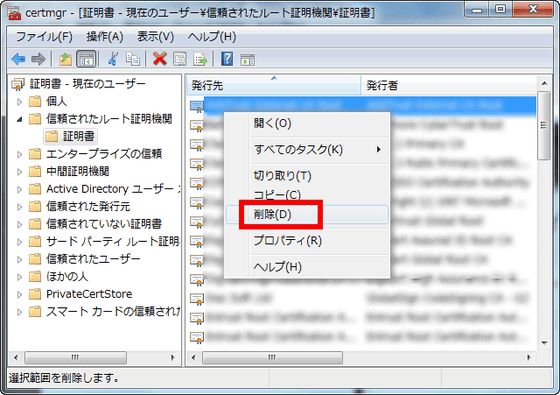Collapse the 信頼されたルート証明機関 node
560x395 pixels.
click(x=20, y=119)
